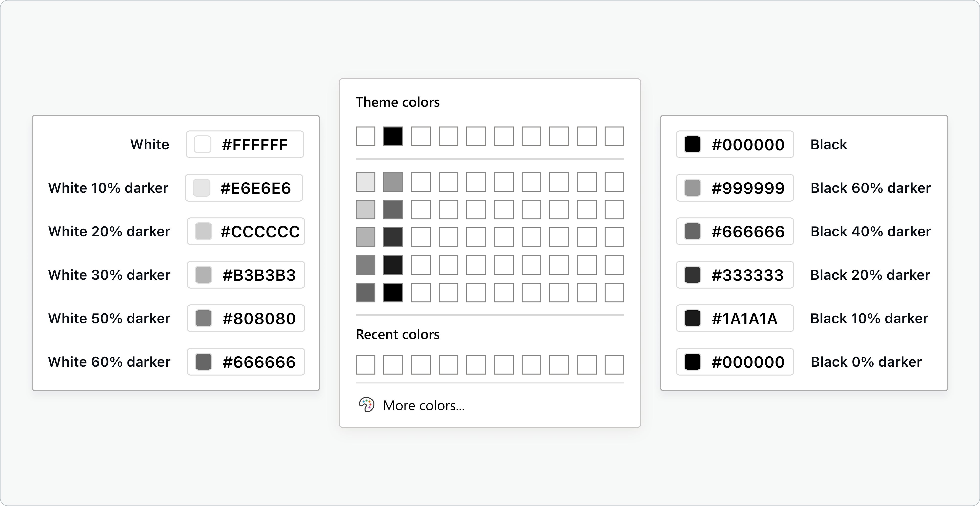
Task: Click the swatch chip next to #CCCCCC
Action: click(203, 231)
